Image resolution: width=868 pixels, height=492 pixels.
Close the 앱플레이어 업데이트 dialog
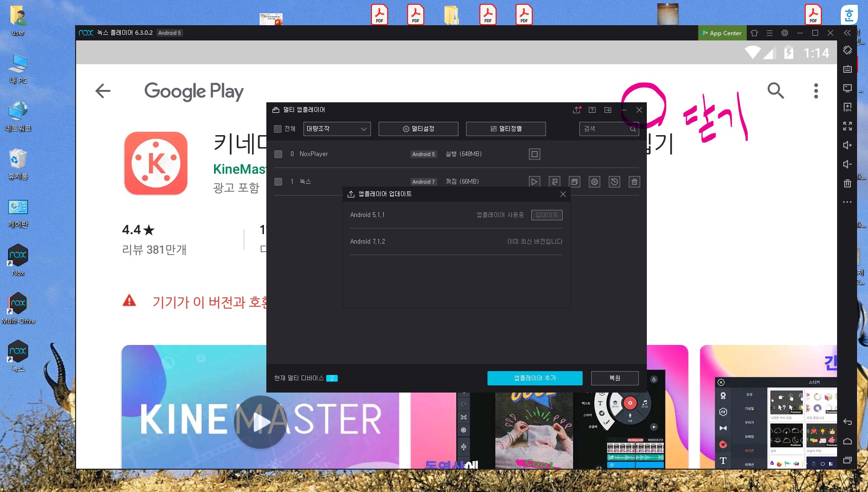(563, 194)
